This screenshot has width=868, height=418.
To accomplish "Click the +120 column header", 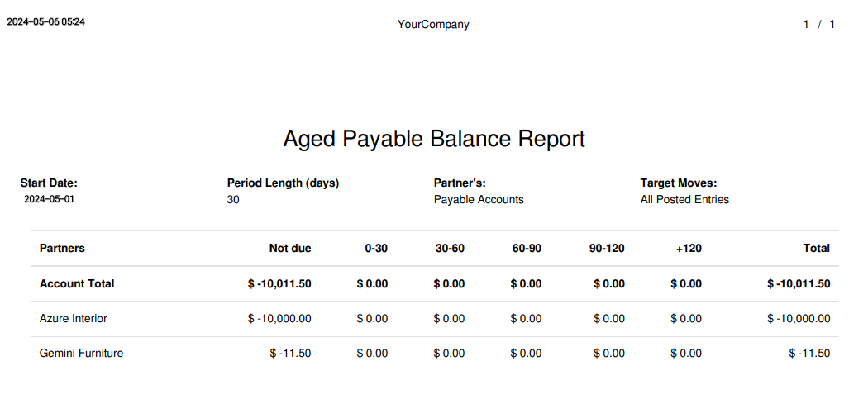I will tap(688, 248).
